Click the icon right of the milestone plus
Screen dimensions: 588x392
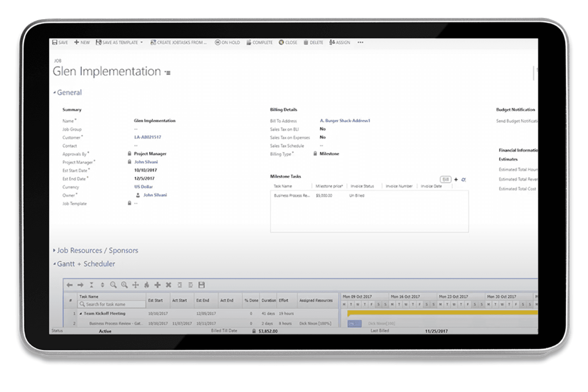(x=464, y=180)
